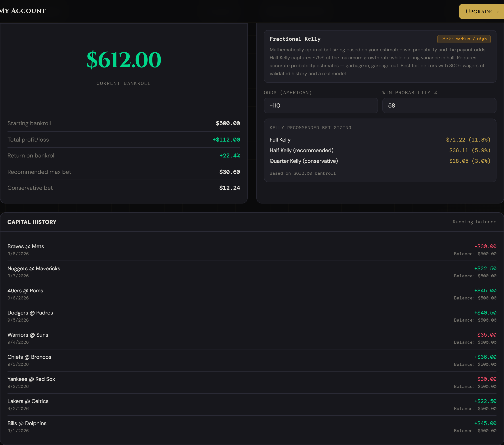Click the Quarter Kelly $18.05 (3.0%) amount
The height and width of the screenshot is (445, 504).
tap(470, 161)
